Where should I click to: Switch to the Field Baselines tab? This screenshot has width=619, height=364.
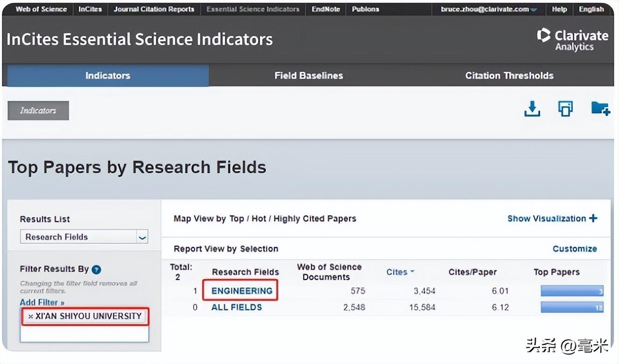tap(309, 76)
